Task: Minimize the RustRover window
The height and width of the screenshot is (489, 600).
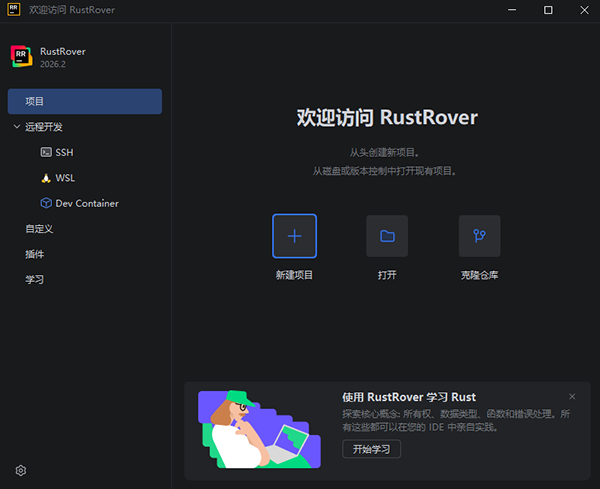Action: (x=512, y=10)
